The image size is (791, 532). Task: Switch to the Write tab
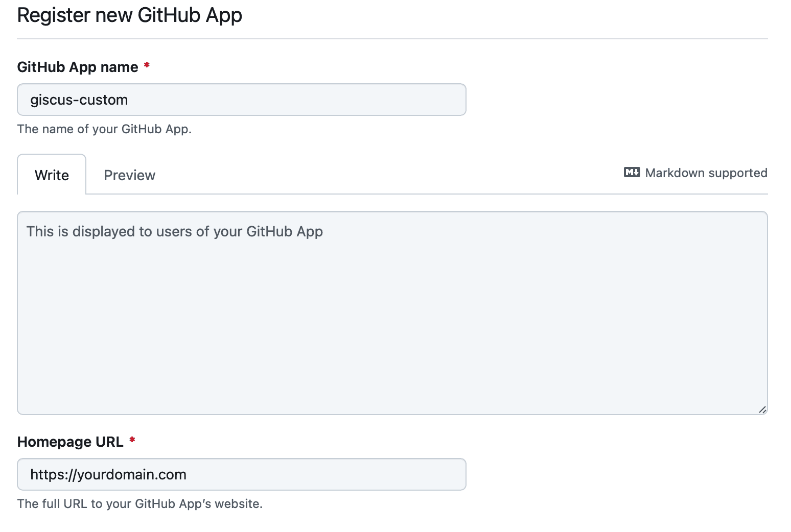coord(52,175)
